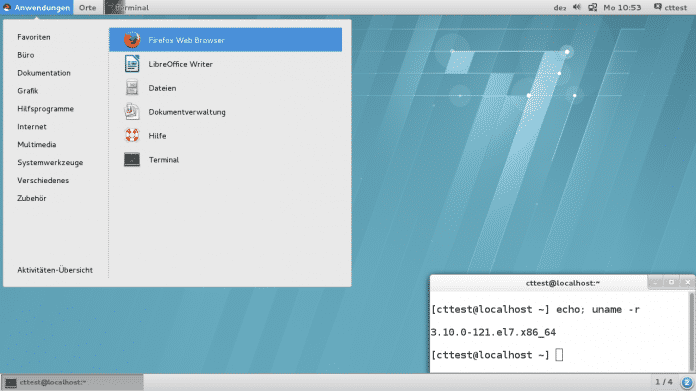Minimize the terminal window

point(655,282)
